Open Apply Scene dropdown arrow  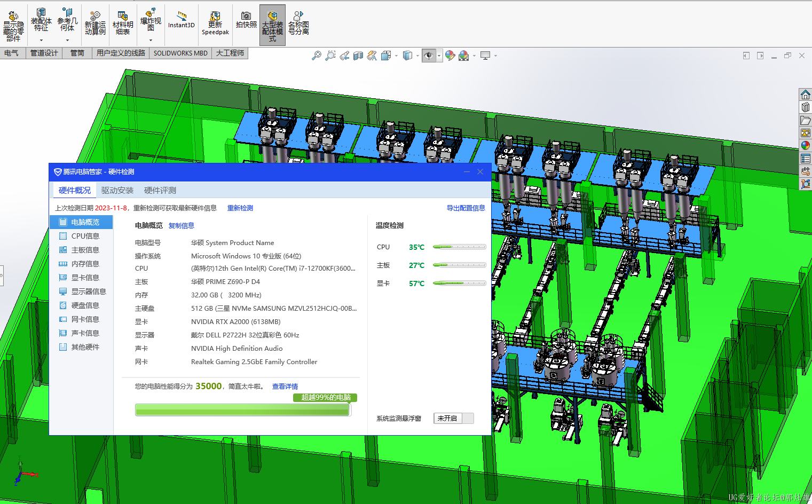pyautogui.click(x=474, y=56)
